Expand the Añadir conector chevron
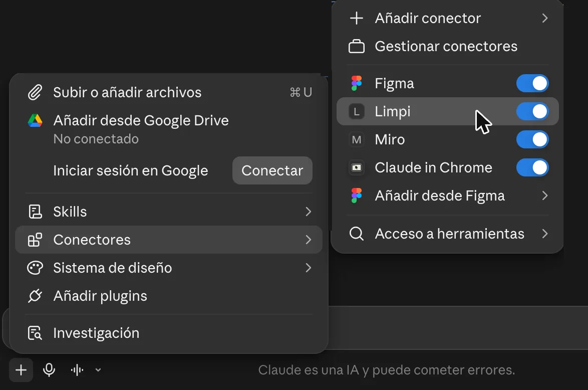The height and width of the screenshot is (390, 588). (x=545, y=18)
